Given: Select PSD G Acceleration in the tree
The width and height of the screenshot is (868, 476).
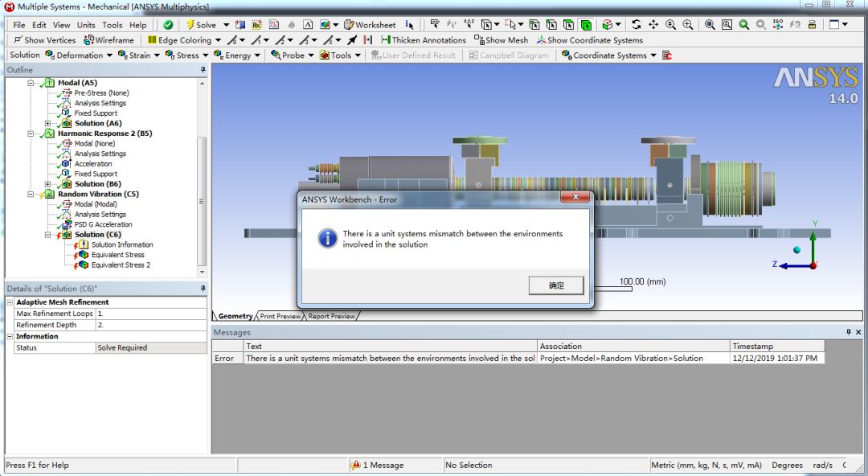Looking at the screenshot, I should (104, 224).
